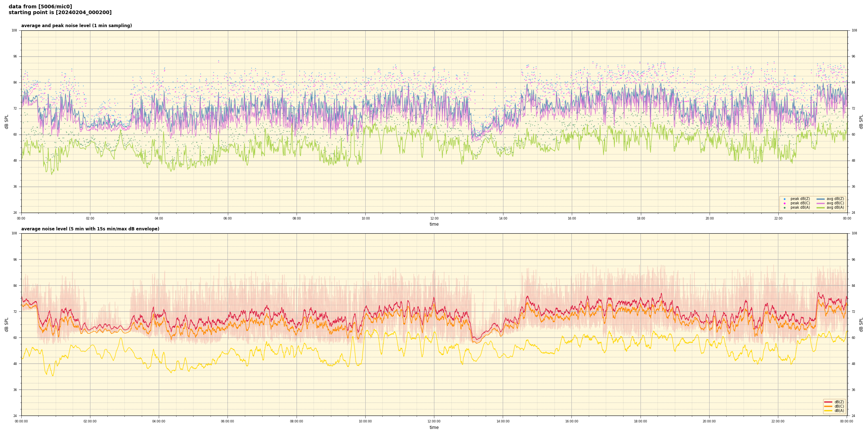Click the yellow dB(A) legend line in lower chart
Viewport: 868px width, 434px height.
coord(828,410)
